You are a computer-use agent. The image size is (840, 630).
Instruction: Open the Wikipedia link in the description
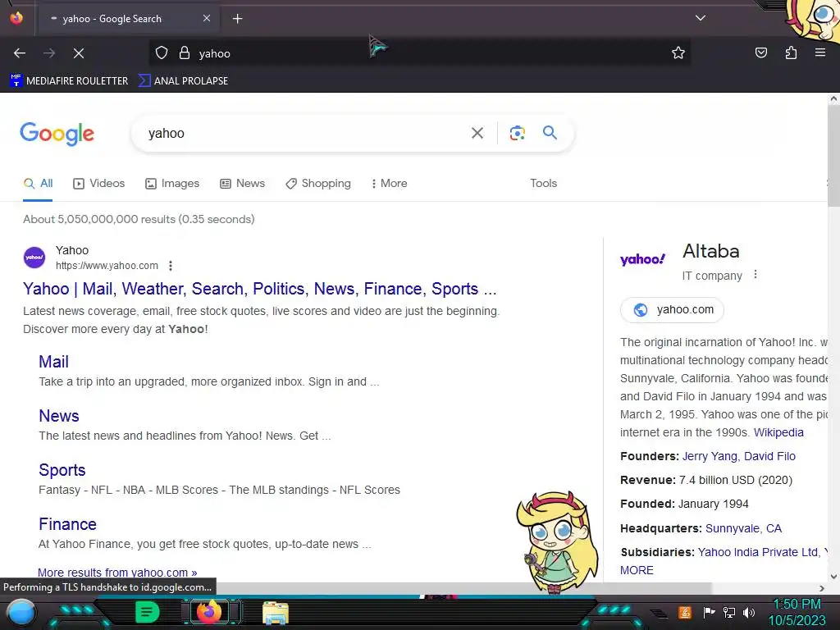[778, 432]
